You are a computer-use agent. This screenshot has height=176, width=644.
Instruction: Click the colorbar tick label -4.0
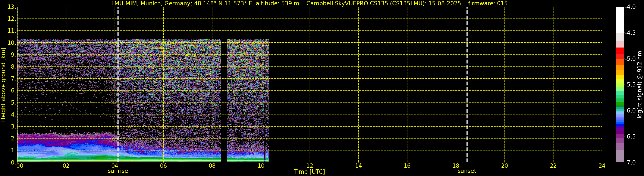coord(630,7)
